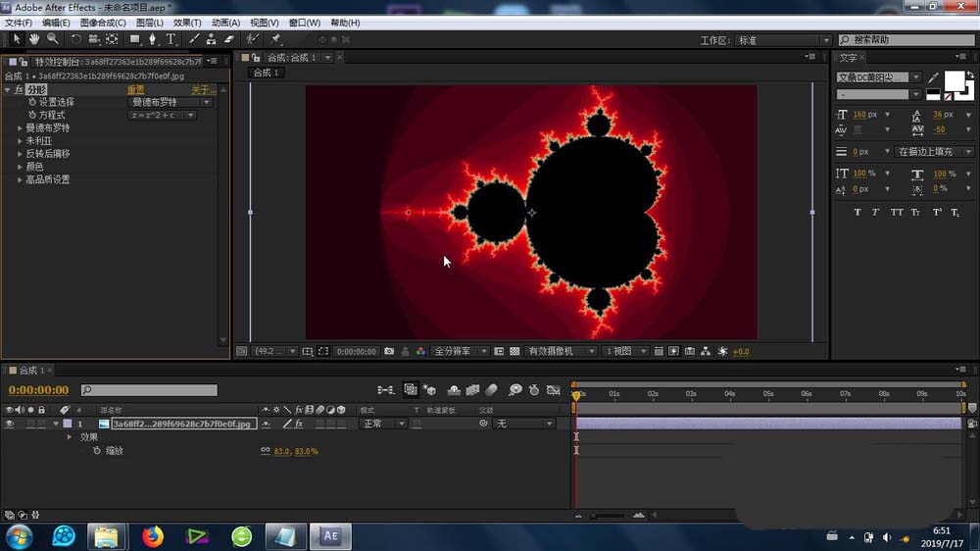Choose the Eraser tool
Screen dimensions: 980x551
(x=229, y=39)
